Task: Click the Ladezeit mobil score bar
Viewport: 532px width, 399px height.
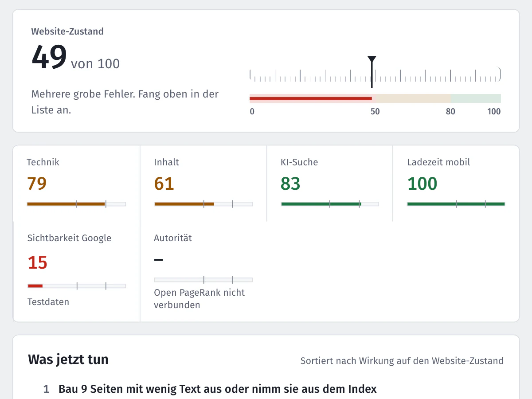Action: (x=456, y=204)
